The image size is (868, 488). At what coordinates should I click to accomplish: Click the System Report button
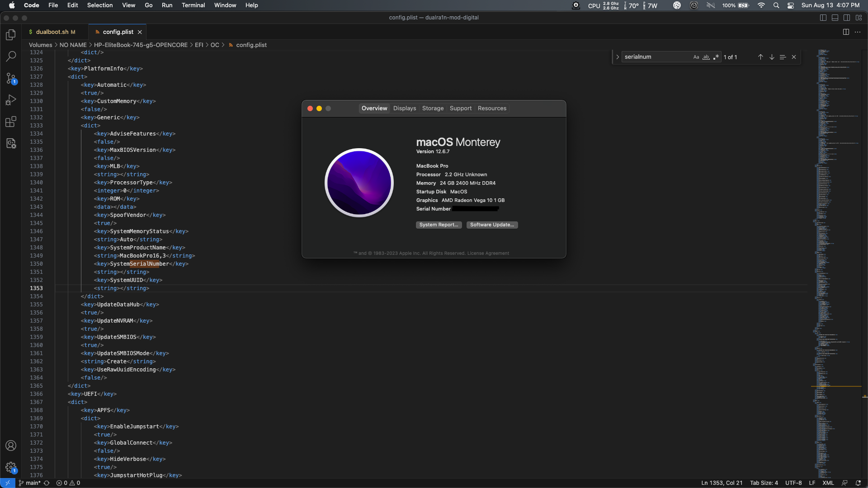(x=439, y=225)
